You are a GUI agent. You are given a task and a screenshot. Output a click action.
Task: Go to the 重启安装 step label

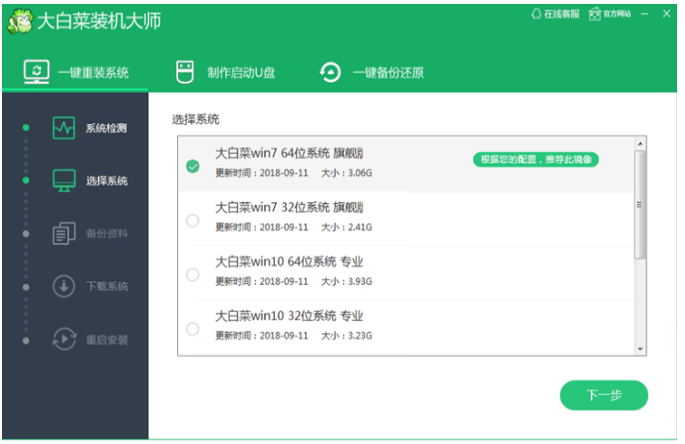coord(107,340)
